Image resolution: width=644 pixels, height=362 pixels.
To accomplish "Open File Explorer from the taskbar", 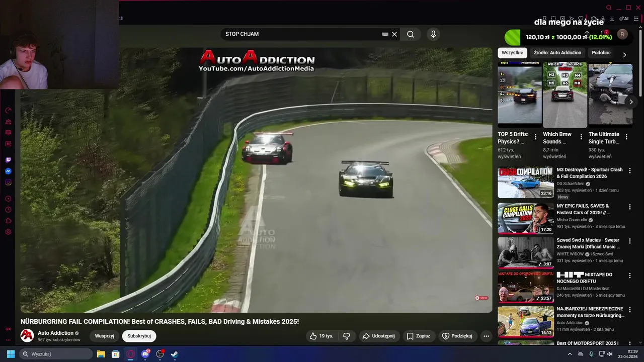I will [x=101, y=354].
